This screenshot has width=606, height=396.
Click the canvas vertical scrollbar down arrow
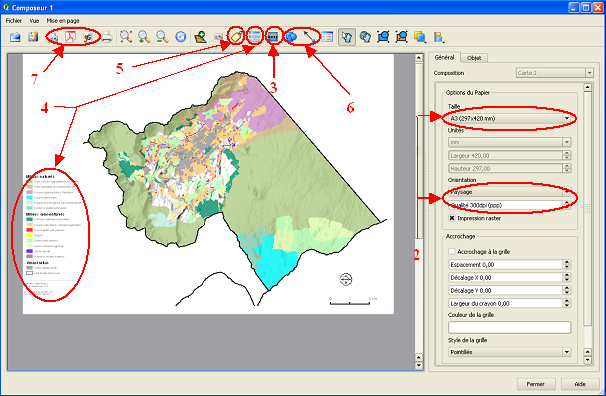point(419,365)
